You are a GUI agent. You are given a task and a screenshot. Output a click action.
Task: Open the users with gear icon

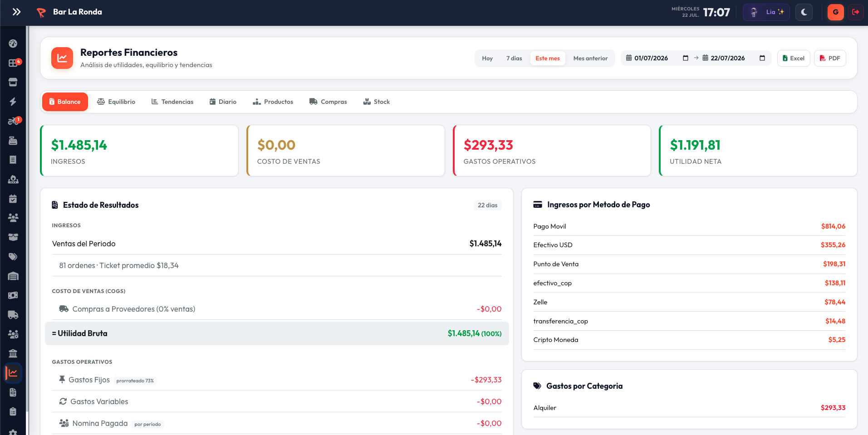(x=13, y=334)
